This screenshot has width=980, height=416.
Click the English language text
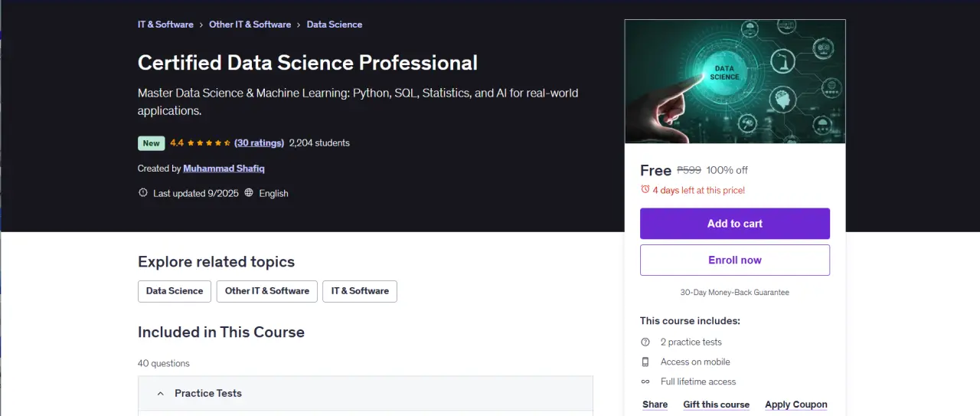(x=273, y=193)
